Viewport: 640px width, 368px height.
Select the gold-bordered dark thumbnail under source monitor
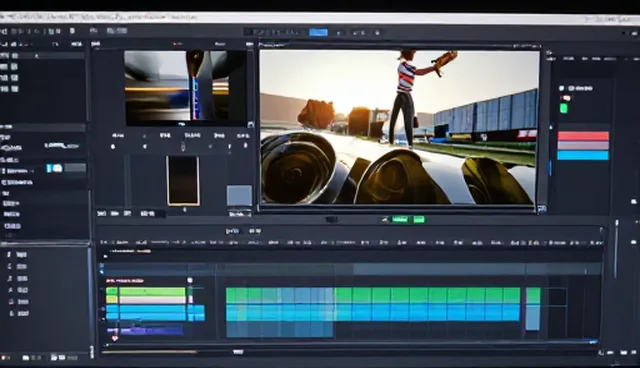(183, 181)
